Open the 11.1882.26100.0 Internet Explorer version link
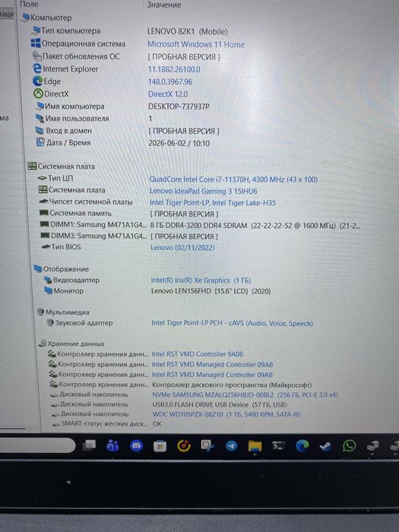399x532 pixels. (x=174, y=69)
